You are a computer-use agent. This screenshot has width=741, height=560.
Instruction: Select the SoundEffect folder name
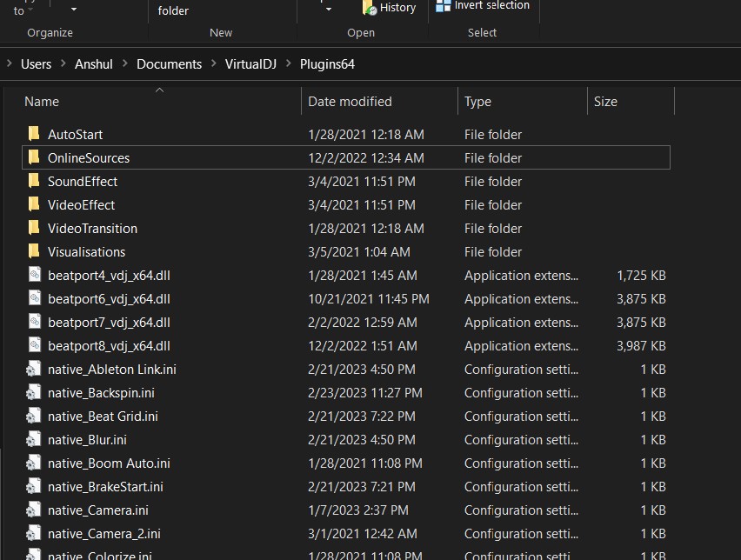click(83, 182)
